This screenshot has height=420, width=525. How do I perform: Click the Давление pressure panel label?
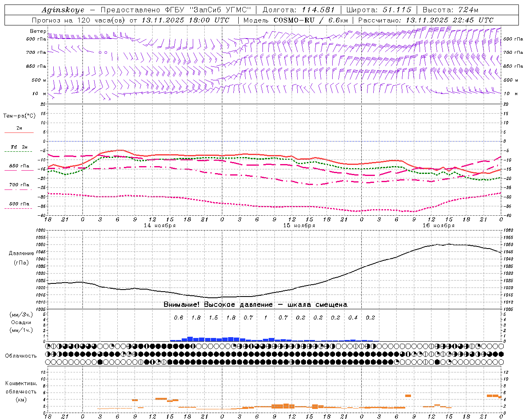point(21,253)
